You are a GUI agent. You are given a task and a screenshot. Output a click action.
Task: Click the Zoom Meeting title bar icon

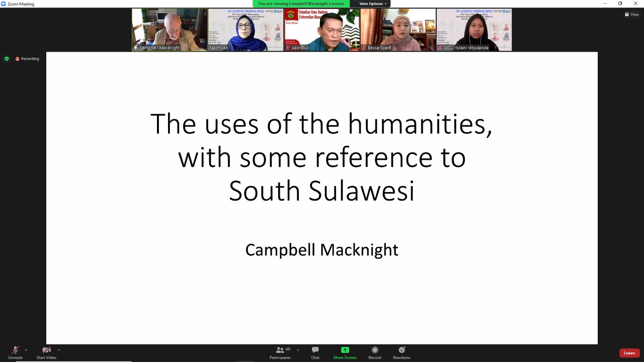[x=3, y=4]
